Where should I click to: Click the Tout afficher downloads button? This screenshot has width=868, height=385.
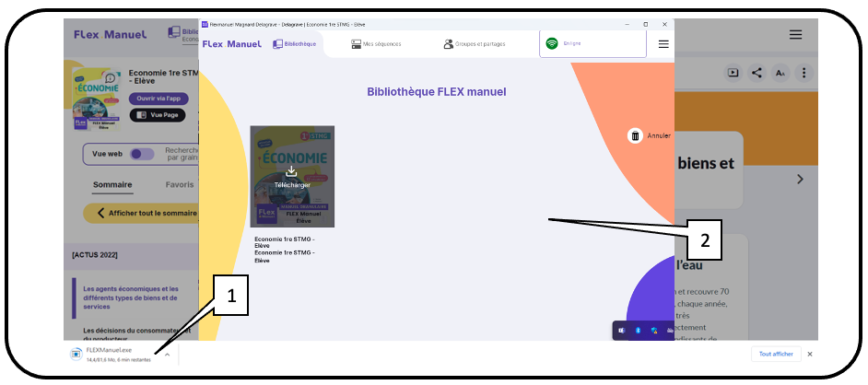[x=776, y=354]
